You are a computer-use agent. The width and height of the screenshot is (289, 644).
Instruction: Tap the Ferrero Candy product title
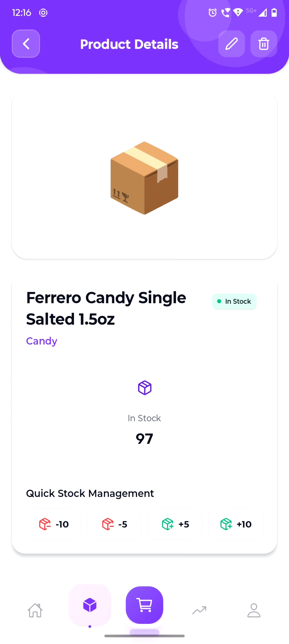106,308
